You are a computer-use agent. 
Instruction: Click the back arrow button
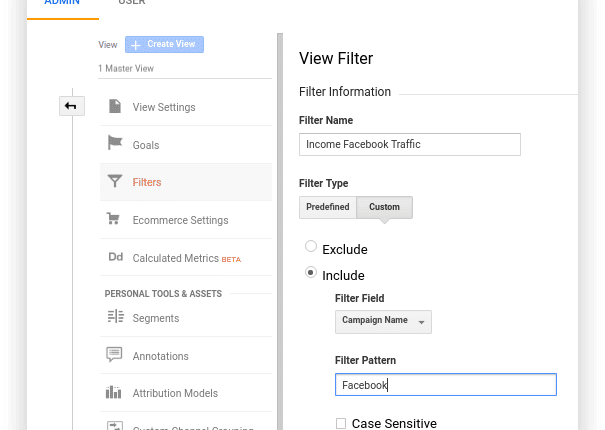click(x=72, y=106)
